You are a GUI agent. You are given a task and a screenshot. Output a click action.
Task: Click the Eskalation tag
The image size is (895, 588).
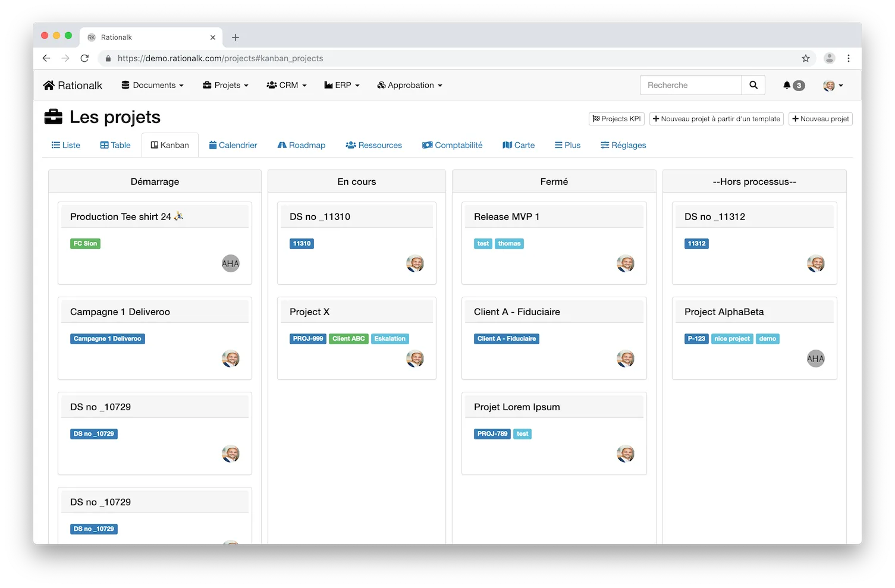(x=390, y=338)
